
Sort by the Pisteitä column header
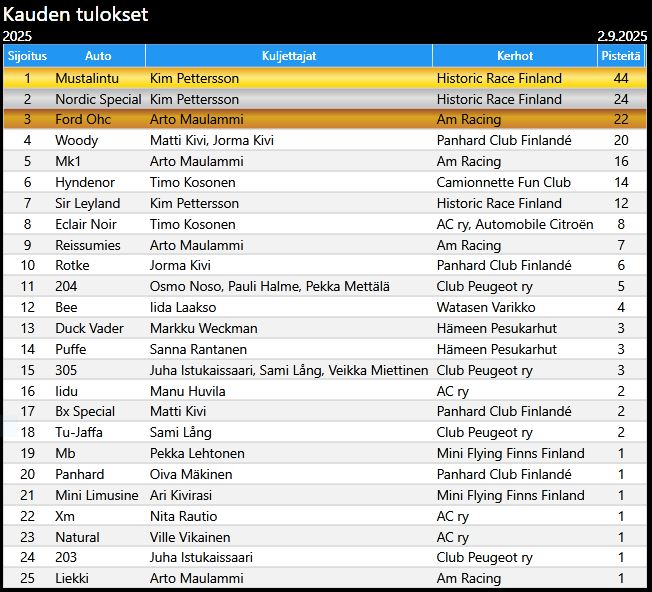click(620, 56)
